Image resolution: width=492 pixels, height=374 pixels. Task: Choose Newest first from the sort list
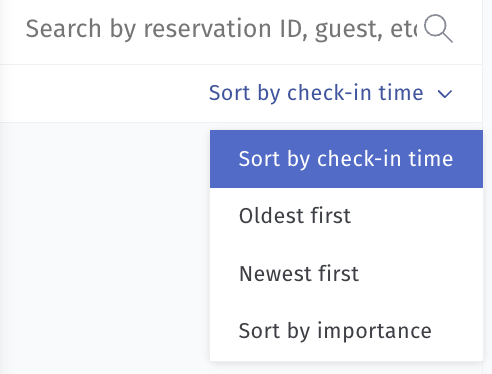[346, 274]
